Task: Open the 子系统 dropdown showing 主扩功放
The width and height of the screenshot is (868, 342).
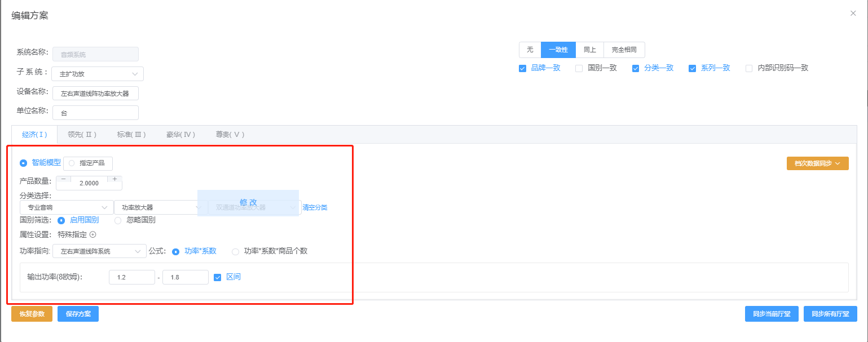Action: point(97,74)
